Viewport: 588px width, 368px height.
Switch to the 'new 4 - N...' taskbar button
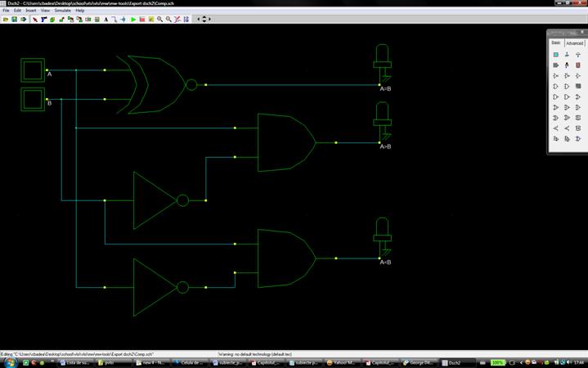tap(151, 363)
